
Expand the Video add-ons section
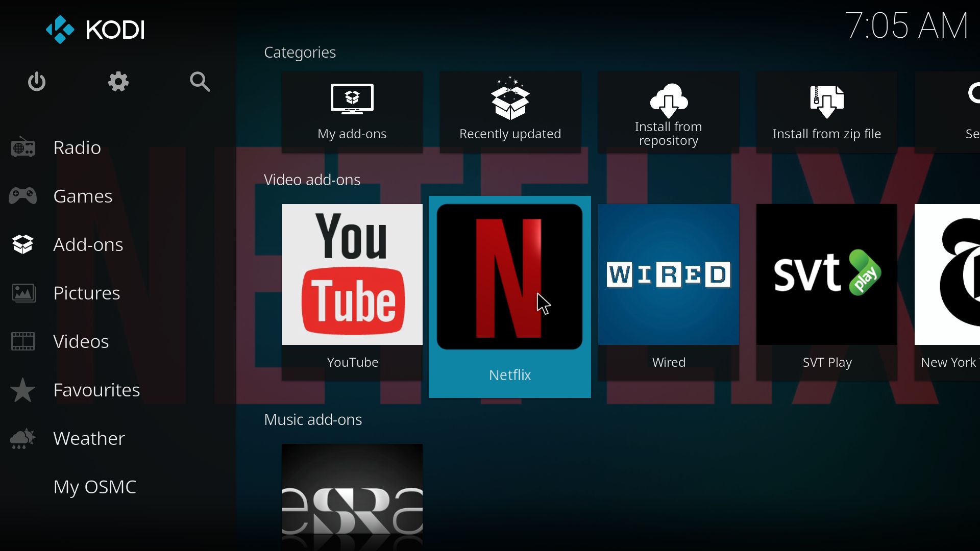(312, 179)
